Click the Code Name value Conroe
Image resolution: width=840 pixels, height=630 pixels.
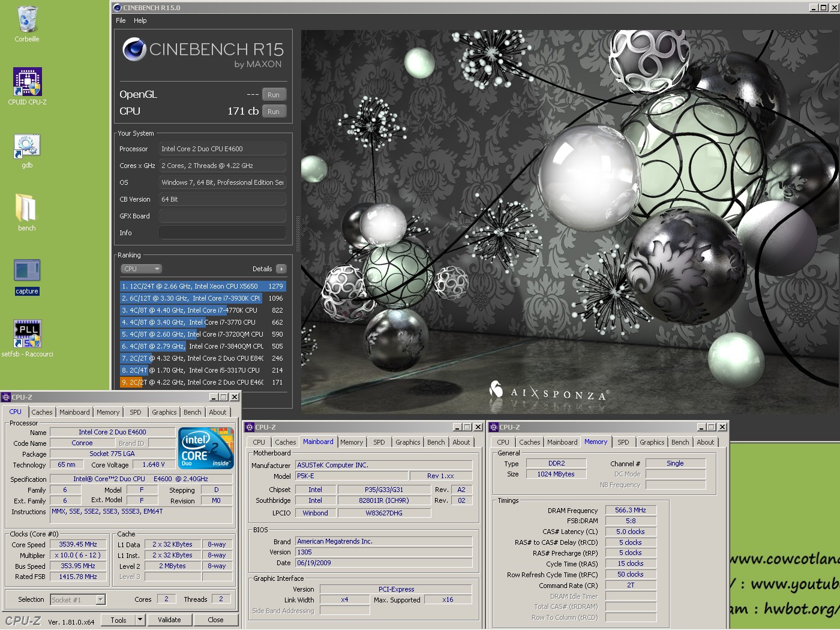click(82, 443)
